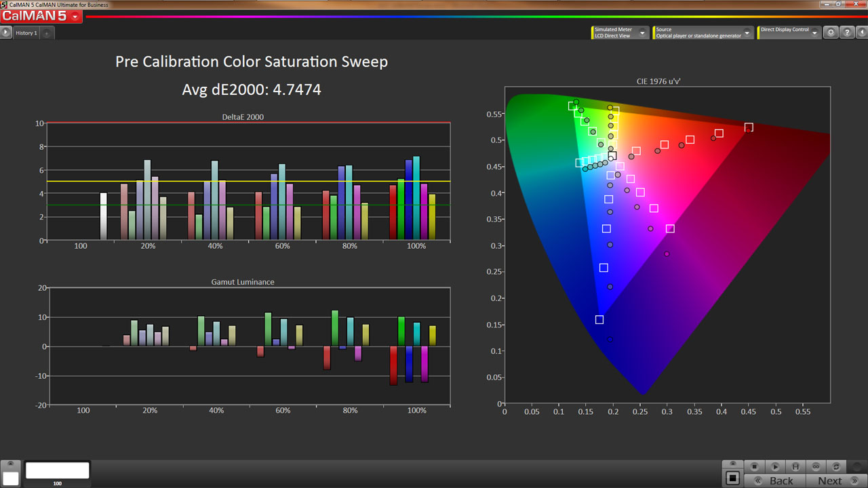868x488 pixels.
Task: Open the Simulated Meter dropdown
Action: (620, 33)
